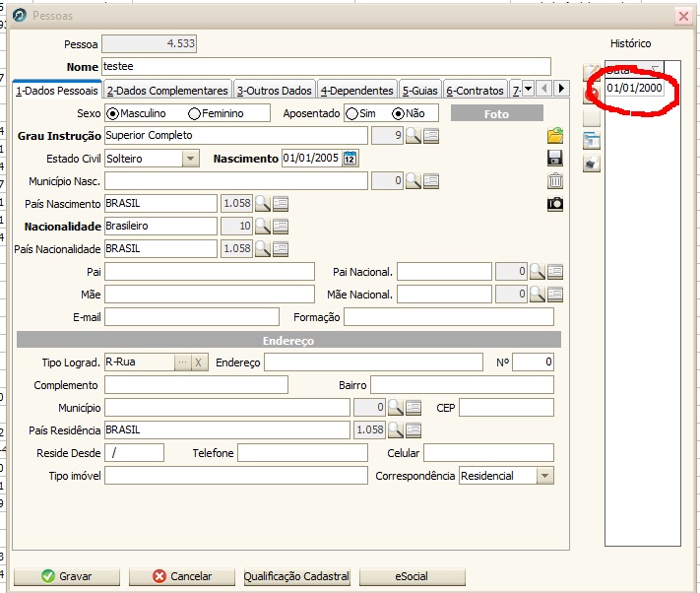This screenshot has height=593, width=700.
Task: Expand the Estado Civil dropdown
Action: (191, 159)
